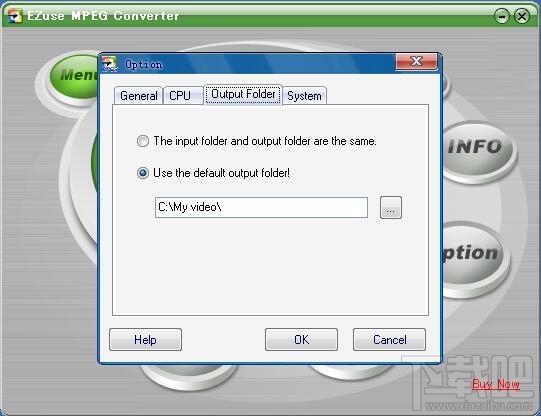The image size is (541, 416).
Task: Choose Use the default output folder
Action: click(x=213, y=173)
